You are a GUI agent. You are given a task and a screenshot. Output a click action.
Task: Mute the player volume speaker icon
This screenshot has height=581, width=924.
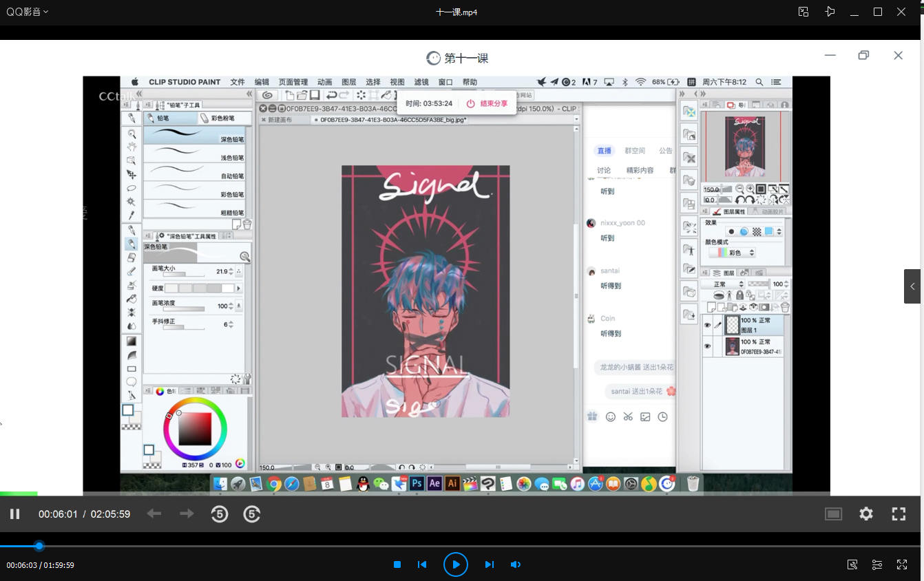(x=516, y=564)
